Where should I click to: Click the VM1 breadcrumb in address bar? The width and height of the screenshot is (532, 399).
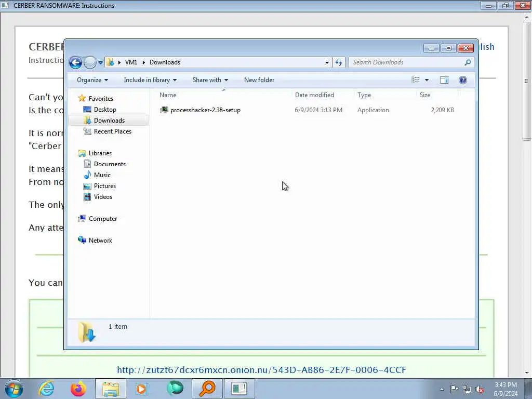click(131, 62)
